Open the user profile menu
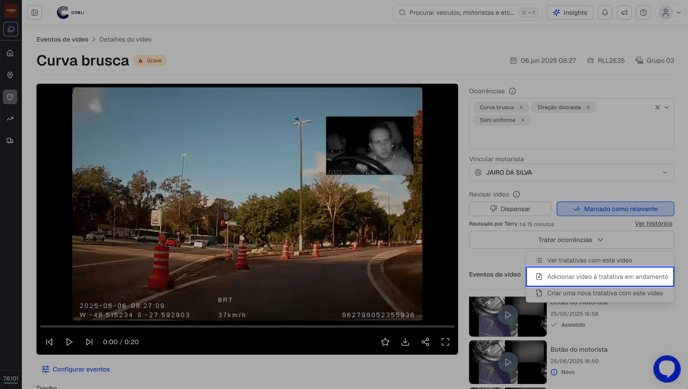 coord(670,12)
